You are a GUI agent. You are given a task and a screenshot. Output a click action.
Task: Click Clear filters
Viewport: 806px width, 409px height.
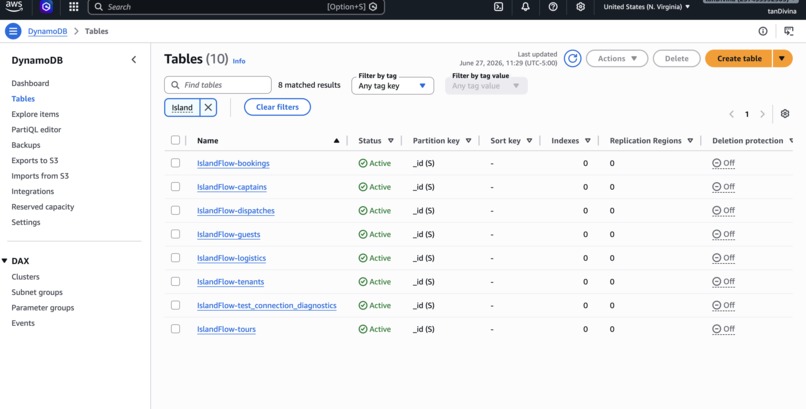(x=277, y=107)
